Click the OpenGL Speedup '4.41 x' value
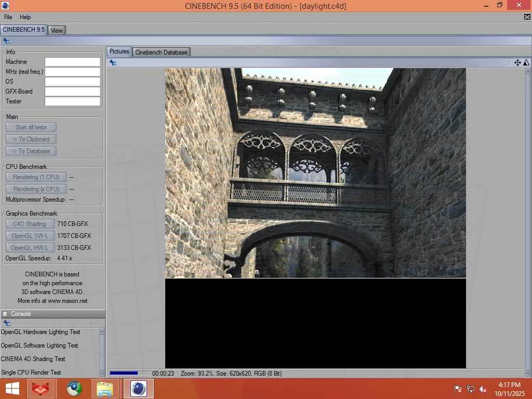The height and width of the screenshot is (399, 532). [64, 258]
